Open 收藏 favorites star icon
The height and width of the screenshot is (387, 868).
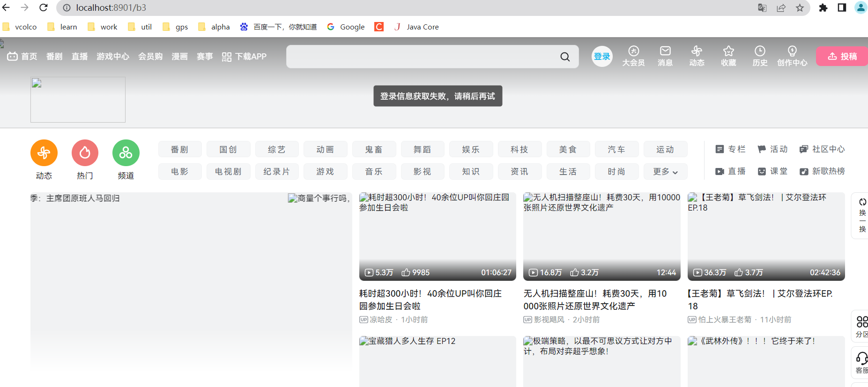pos(728,51)
